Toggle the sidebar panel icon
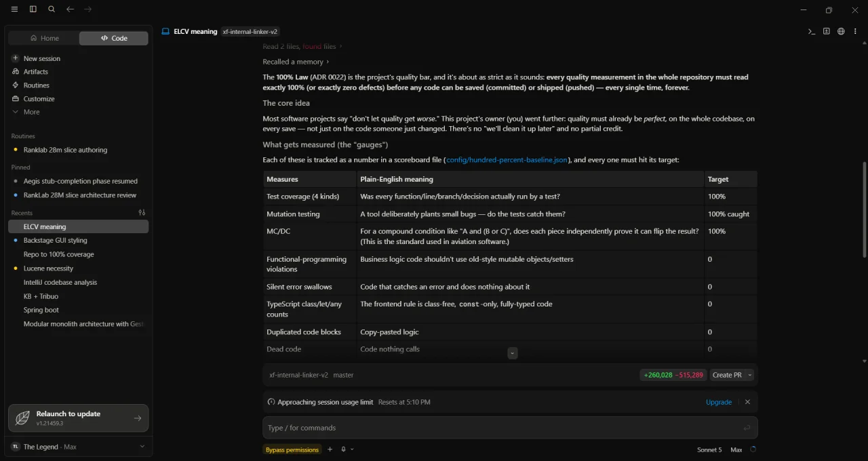Viewport: 868px width, 461px height. 33,9
